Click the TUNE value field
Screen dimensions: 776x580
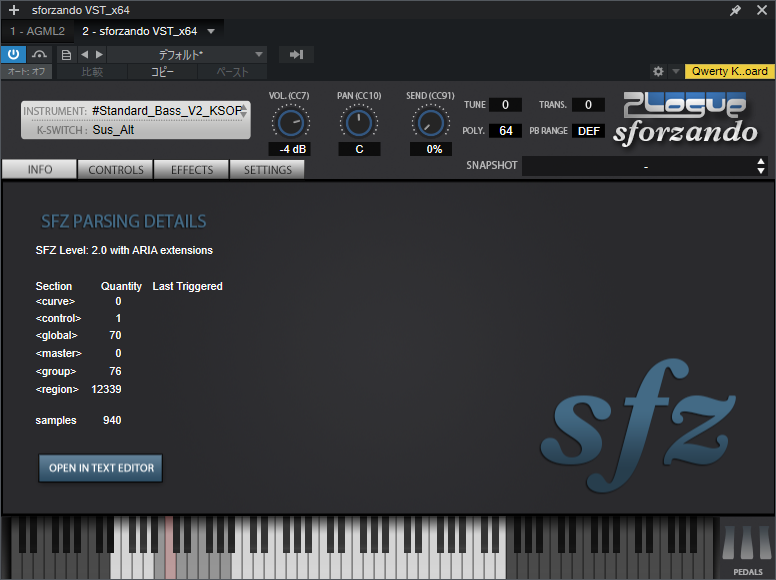[505, 104]
